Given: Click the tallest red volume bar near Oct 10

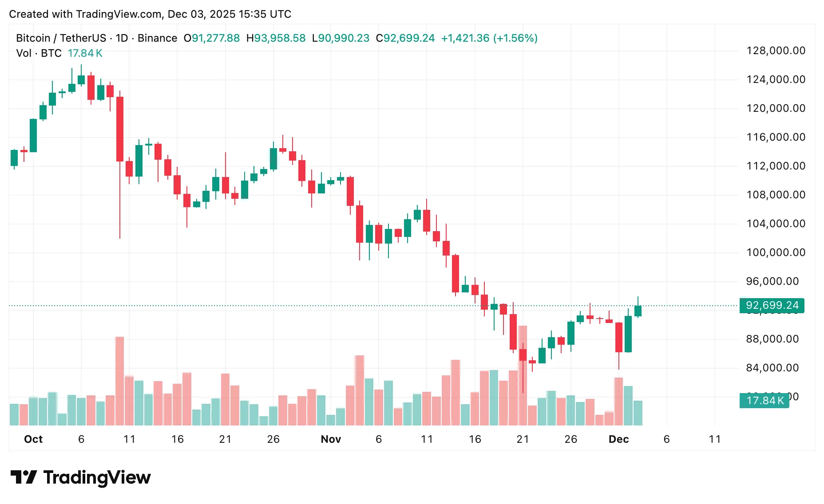Looking at the screenshot, I should tap(119, 381).
